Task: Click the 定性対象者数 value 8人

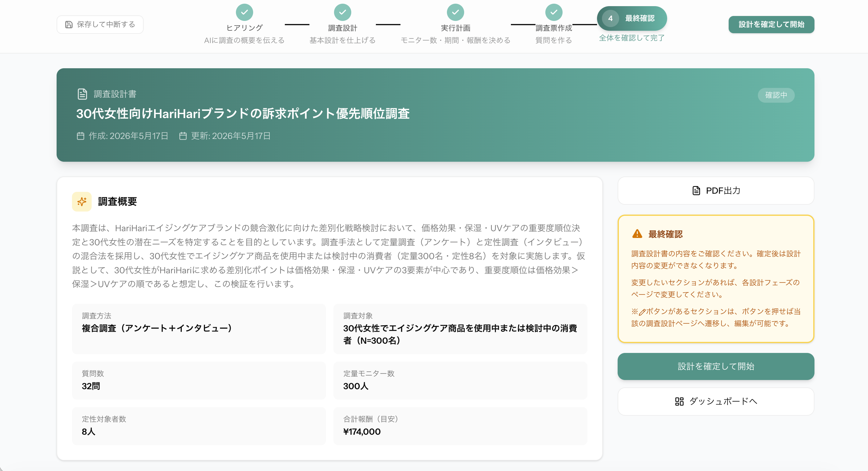Action: tap(89, 432)
